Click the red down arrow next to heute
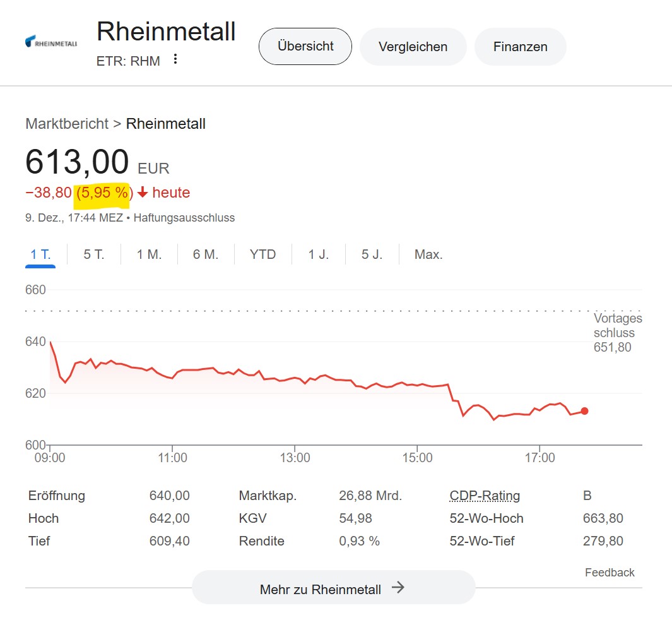672x620 pixels. (x=143, y=193)
